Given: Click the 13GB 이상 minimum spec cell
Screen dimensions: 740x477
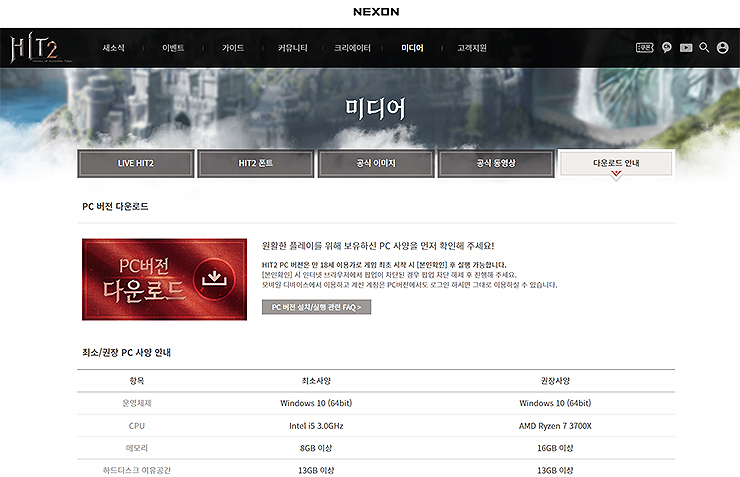Looking at the screenshot, I should (x=316, y=470).
